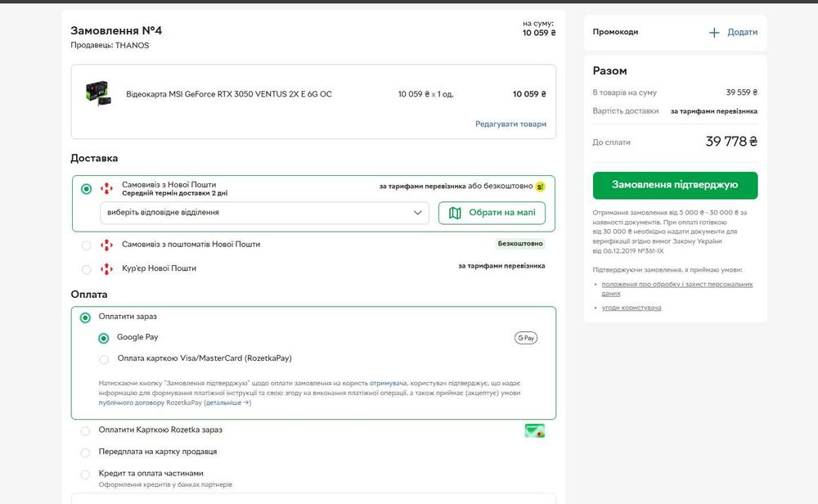The image size is (818, 504).
Task: Open угоди користувача link
Action: (x=631, y=308)
